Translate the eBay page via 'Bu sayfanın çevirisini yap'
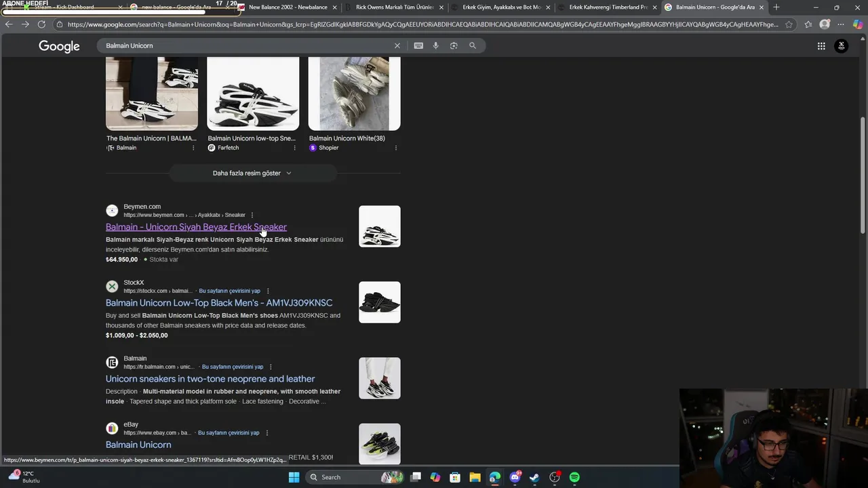This screenshot has height=488, width=868. 229,432
